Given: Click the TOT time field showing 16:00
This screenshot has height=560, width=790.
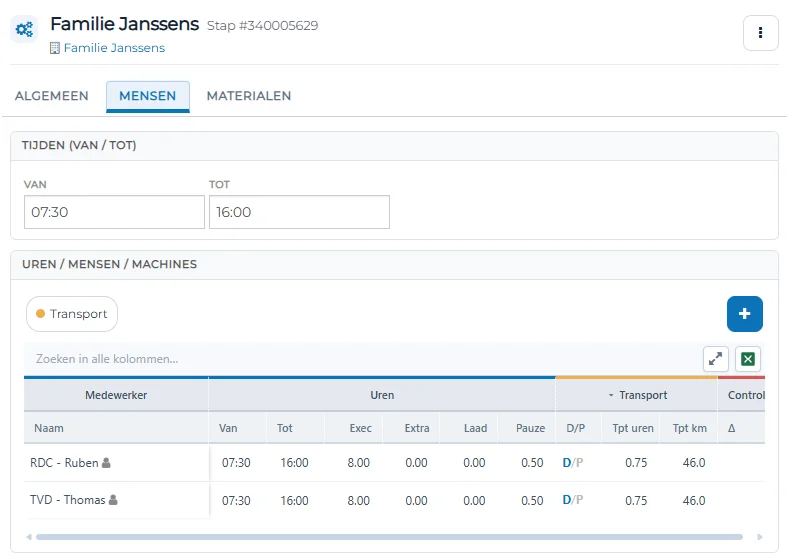Looking at the screenshot, I should (299, 212).
